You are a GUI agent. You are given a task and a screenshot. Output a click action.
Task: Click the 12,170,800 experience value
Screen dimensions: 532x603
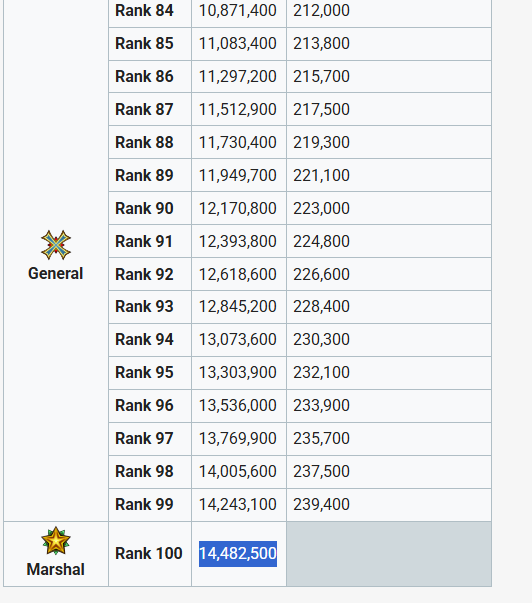(x=237, y=208)
